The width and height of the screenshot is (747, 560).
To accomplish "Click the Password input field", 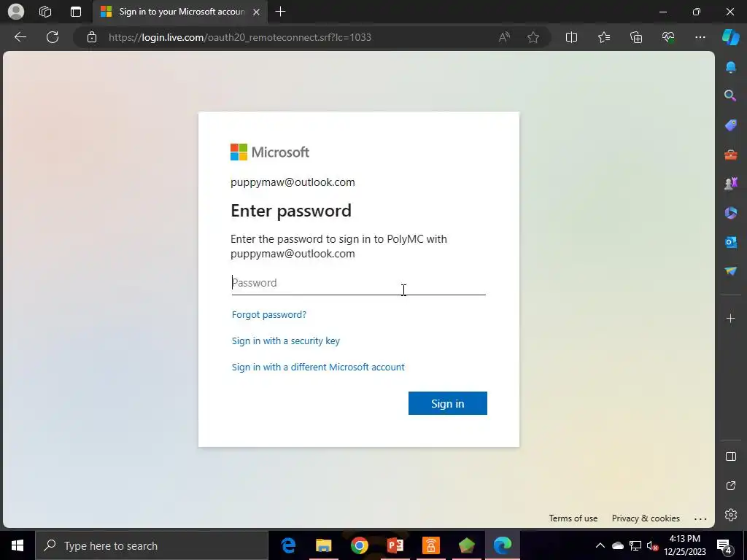I will point(358,283).
